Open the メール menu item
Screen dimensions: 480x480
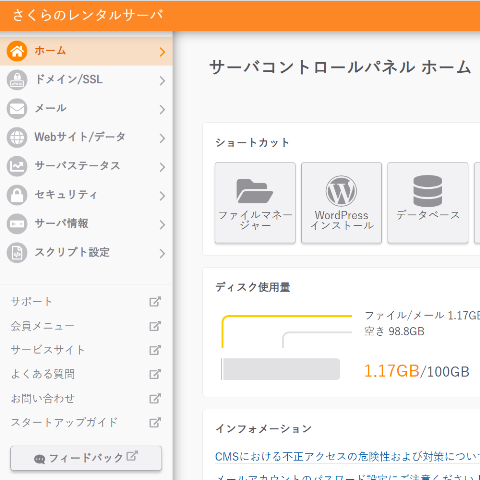tap(86, 109)
